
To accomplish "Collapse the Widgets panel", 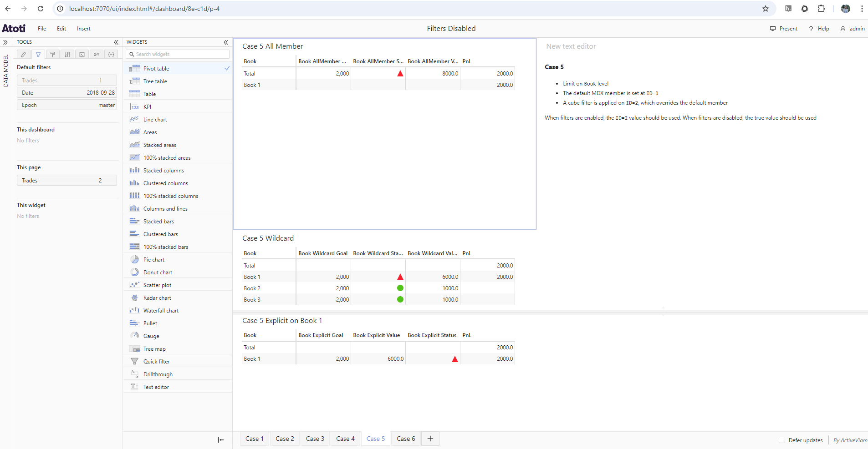I will pyautogui.click(x=226, y=42).
